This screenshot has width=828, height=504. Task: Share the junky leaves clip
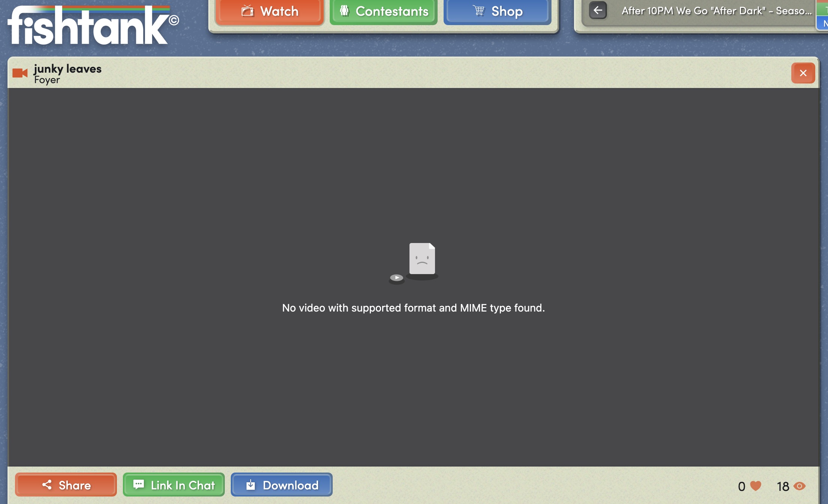(x=66, y=485)
